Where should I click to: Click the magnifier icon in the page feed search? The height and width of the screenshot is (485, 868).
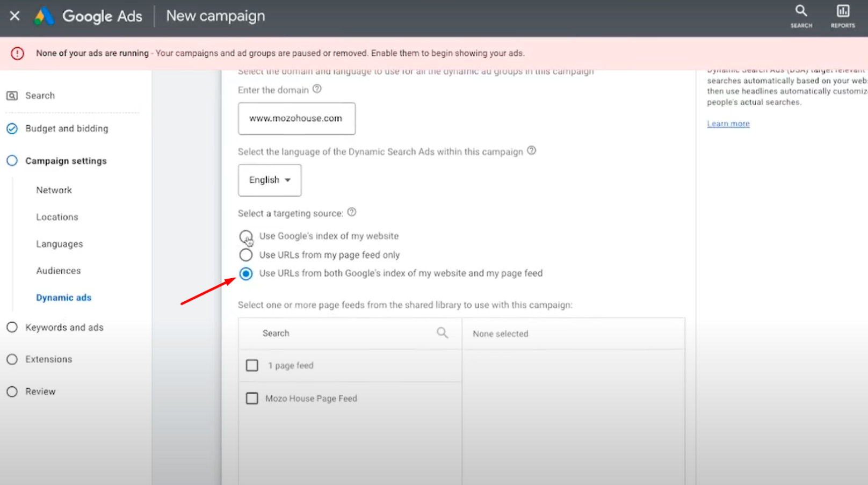click(x=442, y=333)
